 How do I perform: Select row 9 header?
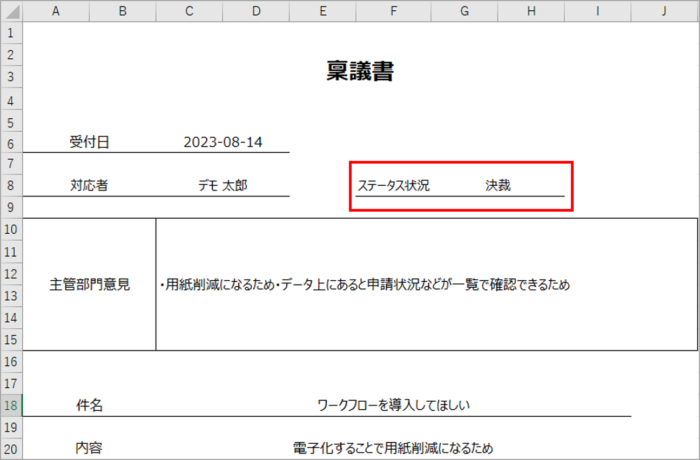[x=11, y=208]
